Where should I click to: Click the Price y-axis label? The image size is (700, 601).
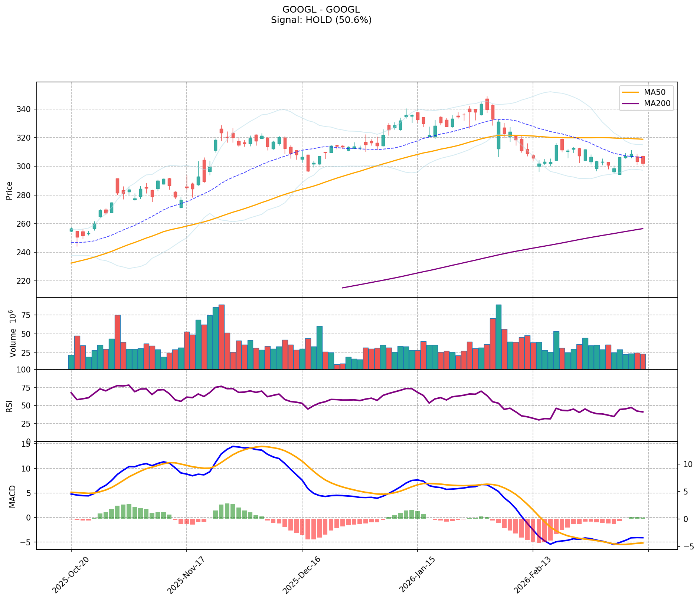[x=10, y=190]
